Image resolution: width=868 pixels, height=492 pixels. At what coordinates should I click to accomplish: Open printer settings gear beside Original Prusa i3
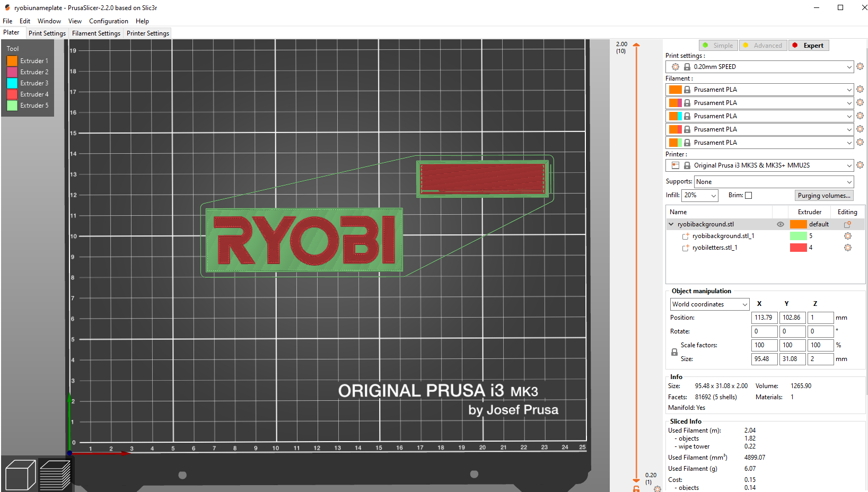[860, 165]
